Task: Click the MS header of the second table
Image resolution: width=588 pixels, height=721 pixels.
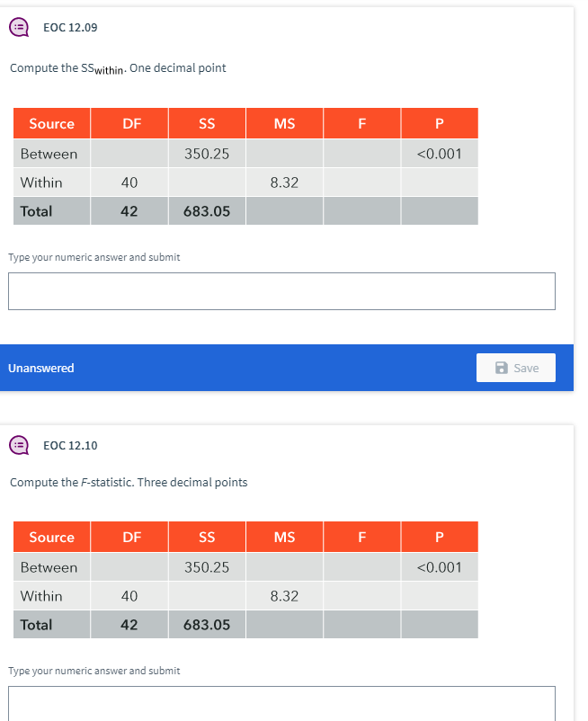Action: click(284, 537)
